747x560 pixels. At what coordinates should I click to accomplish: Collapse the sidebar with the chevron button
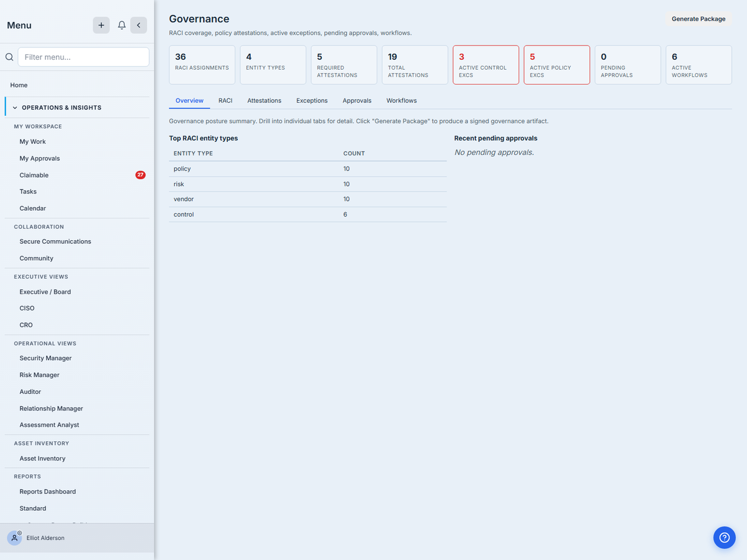pos(138,25)
